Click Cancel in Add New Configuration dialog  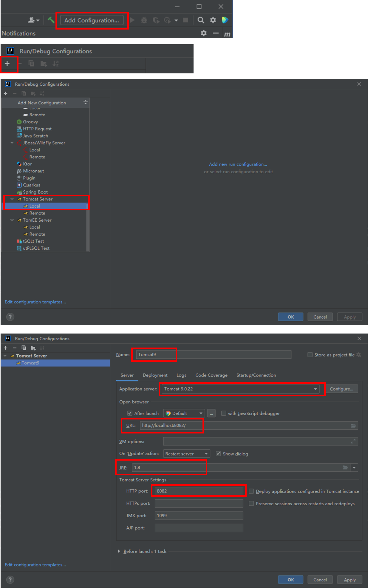point(320,317)
